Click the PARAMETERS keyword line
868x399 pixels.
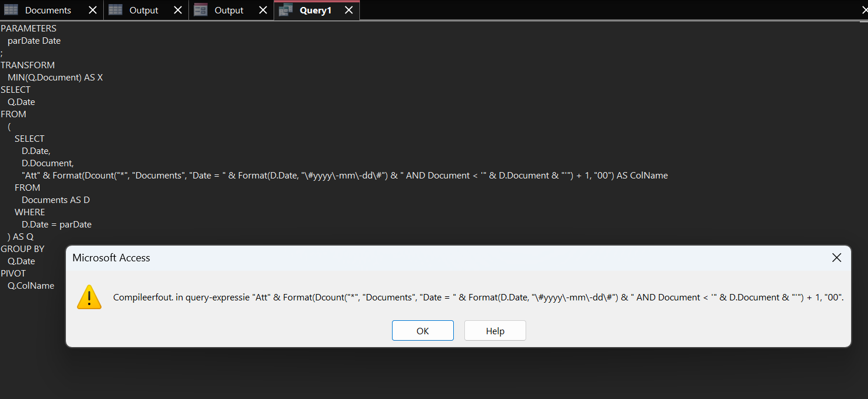point(29,28)
